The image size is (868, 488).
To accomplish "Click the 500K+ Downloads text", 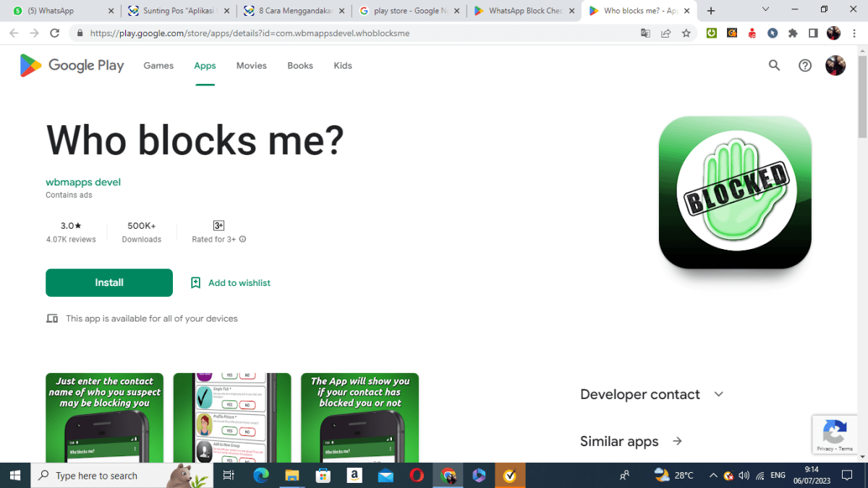I will click(x=142, y=232).
